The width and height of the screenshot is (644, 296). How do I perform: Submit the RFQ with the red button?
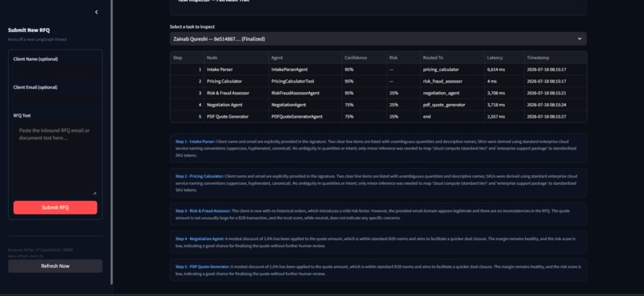tap(55, 207)
